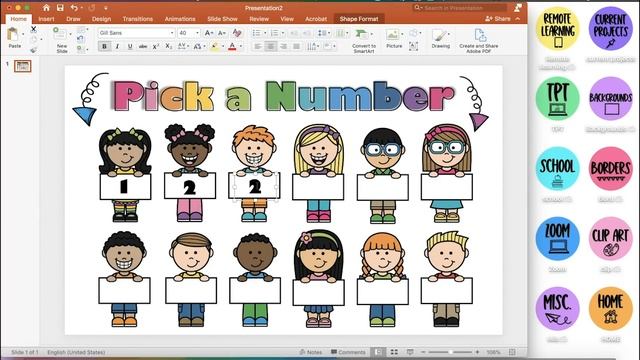The height and width of the screenshot is (360, 640).
Task: Click the Convert to SmartArt icon
Action: (x=361, y=34)
